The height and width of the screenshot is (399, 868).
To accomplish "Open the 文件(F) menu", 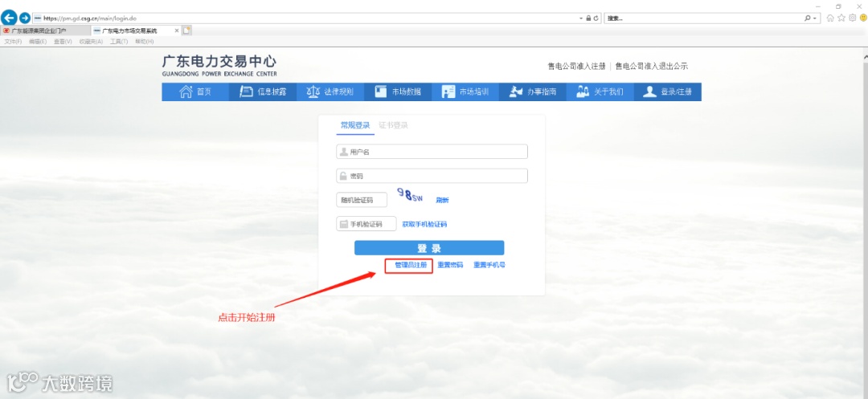I will click(x=13, y=42).
